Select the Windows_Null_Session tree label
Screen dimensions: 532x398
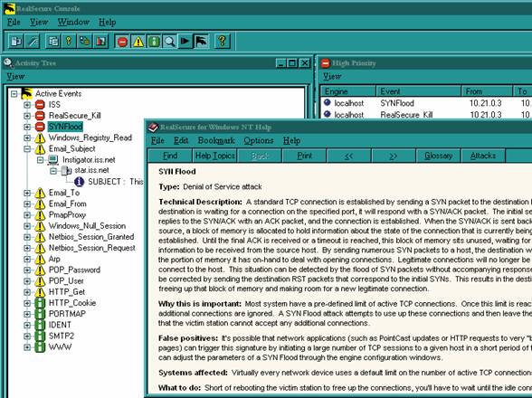pos(87,226)
